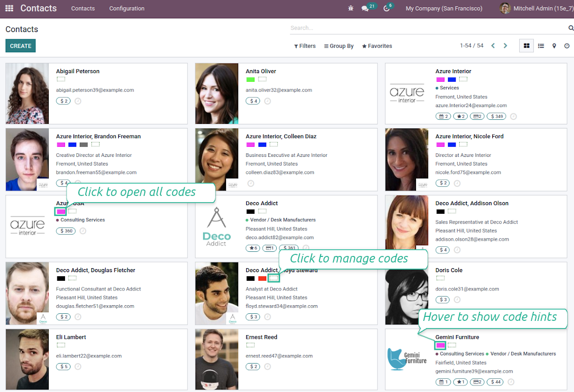Open activity clock on Abigail Peterson card
This screenshot has width=574, height=392.
coord(78,101)
